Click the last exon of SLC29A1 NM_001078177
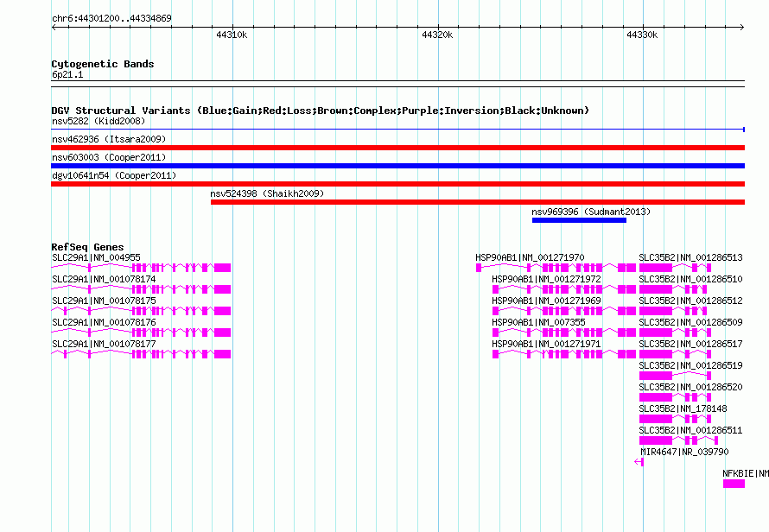This screenshot has width=769, height=532. coord(222,354)
